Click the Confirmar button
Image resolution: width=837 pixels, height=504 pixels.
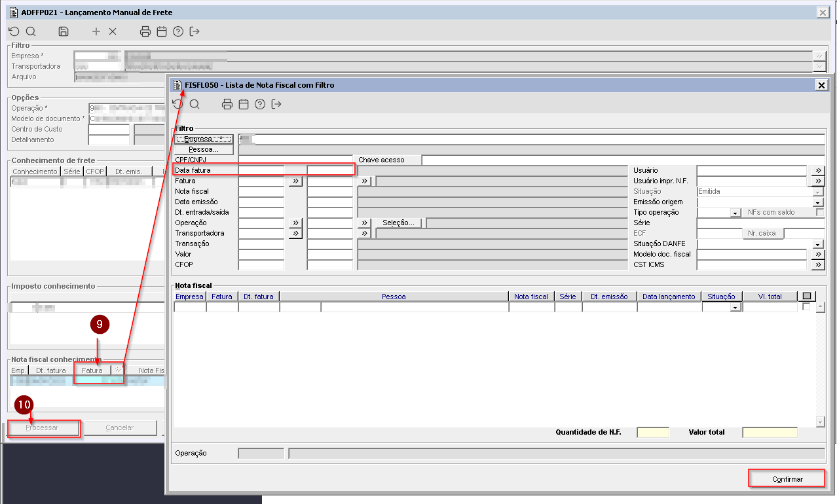click(787, 479)
